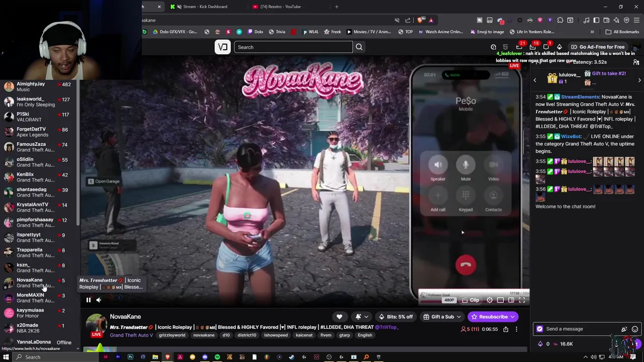Screen dimensions: 644x362
Task: Pause the stream video
Action: tap(88, 300)
